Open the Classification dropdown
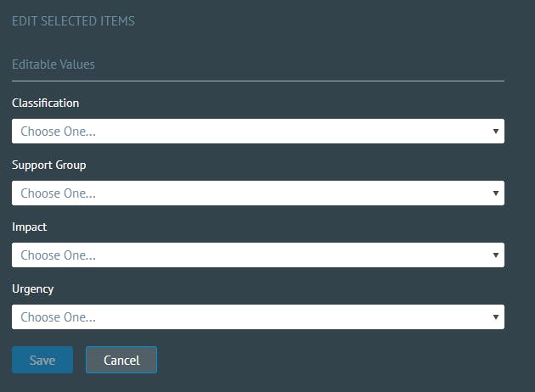This screenshot has width=535, height=392. tap(258, 132)
